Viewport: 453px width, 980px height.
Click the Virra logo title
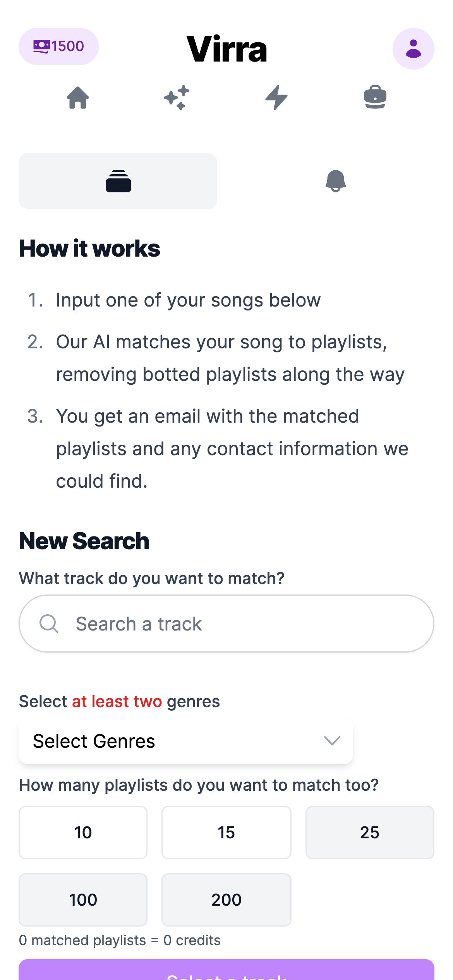[226, 49]
